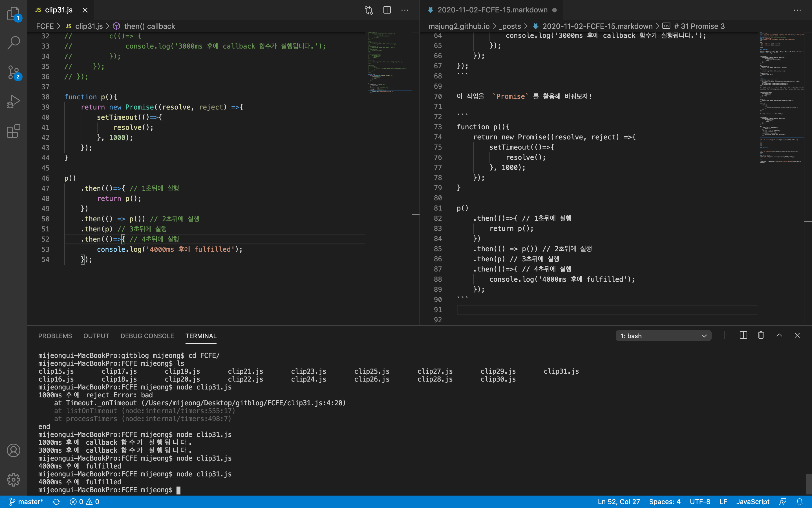812x508 pixels.
Task: Click the master* git branch indicator
Action: (x=26, y=502)
